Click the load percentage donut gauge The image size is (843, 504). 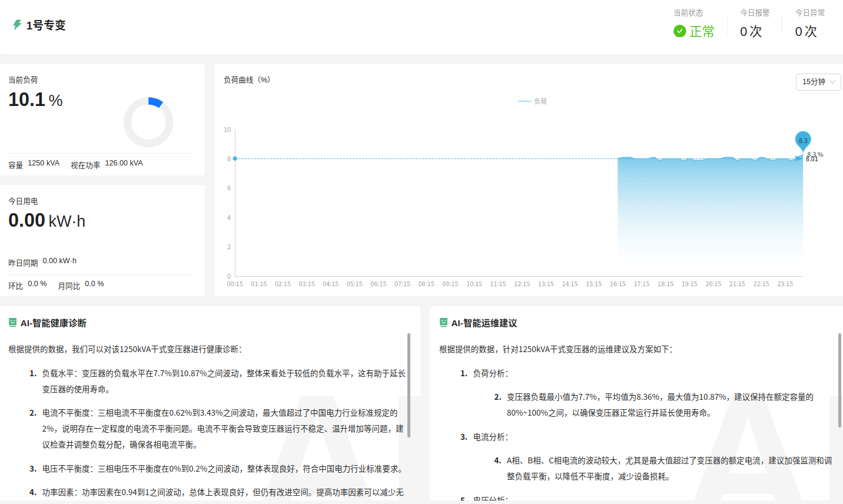click(148, 122)
